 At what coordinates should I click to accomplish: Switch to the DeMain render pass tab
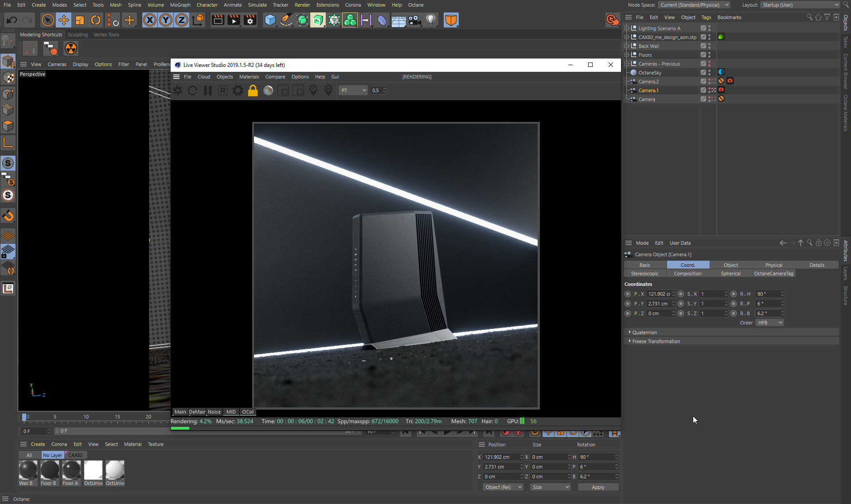pyautogui.click(x=197, y=412)
